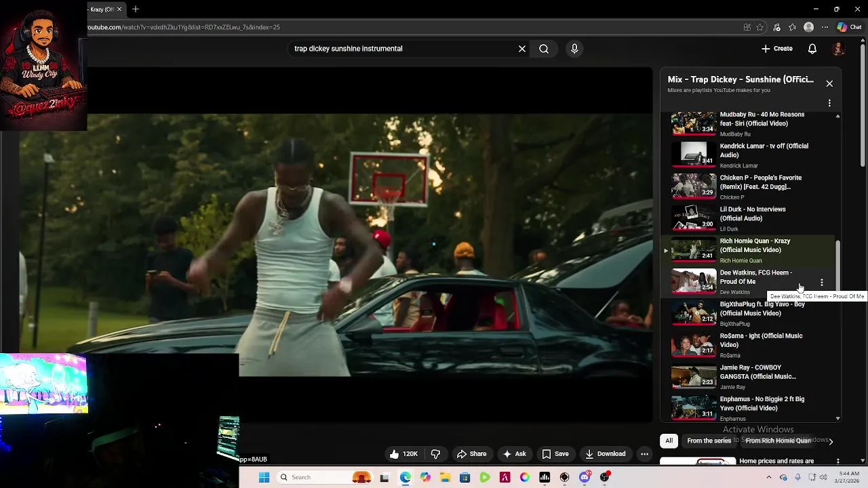868x488 pixels.
Task: Open more actions menu beside Download
Action: click(645, 454)
